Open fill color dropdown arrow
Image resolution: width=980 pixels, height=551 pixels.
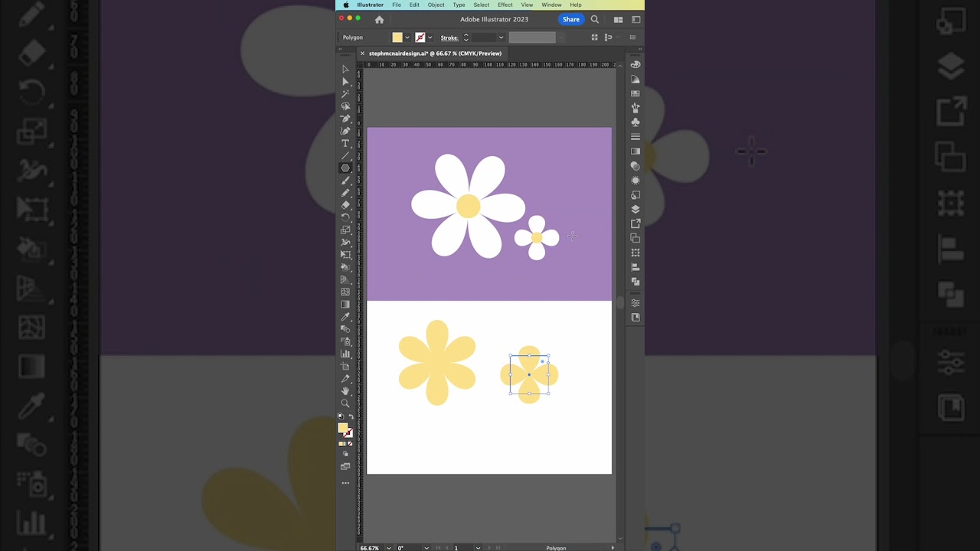407,37
